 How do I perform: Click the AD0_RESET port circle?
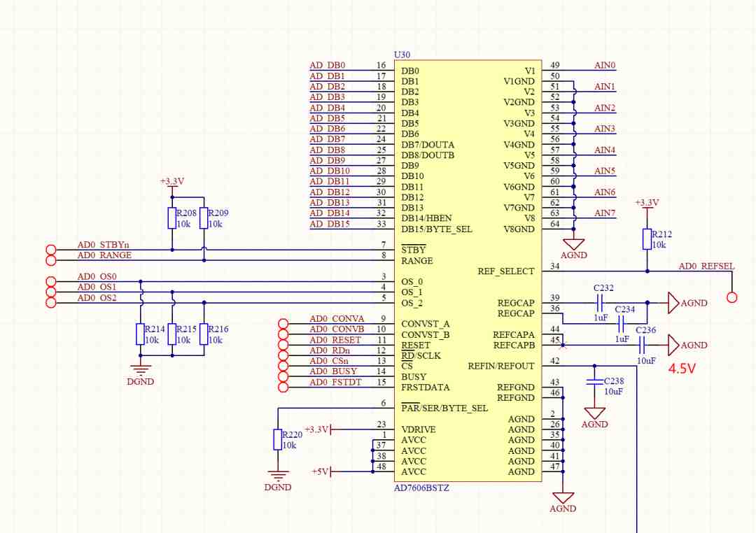pyautogui.click(x=283, y=345)
